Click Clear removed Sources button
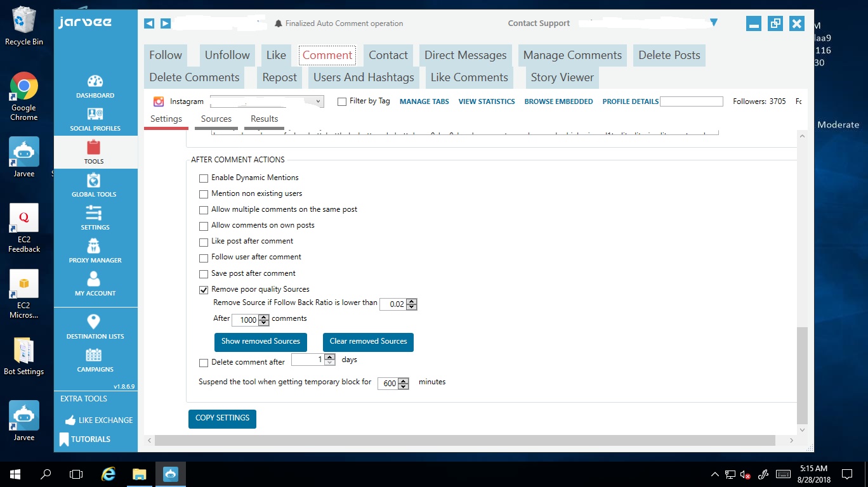Viewport: 868px width, 487px height. [368, 342]
